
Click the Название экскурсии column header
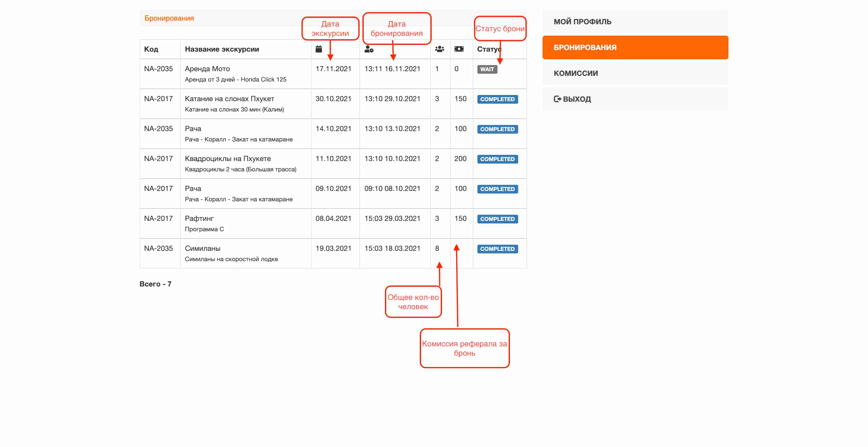coord(222,49)
